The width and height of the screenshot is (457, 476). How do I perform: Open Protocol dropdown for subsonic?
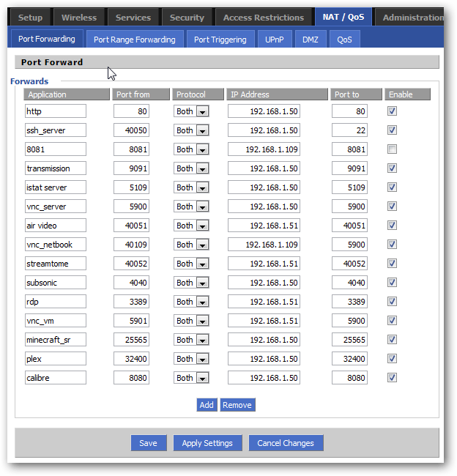tap(191, 283)
